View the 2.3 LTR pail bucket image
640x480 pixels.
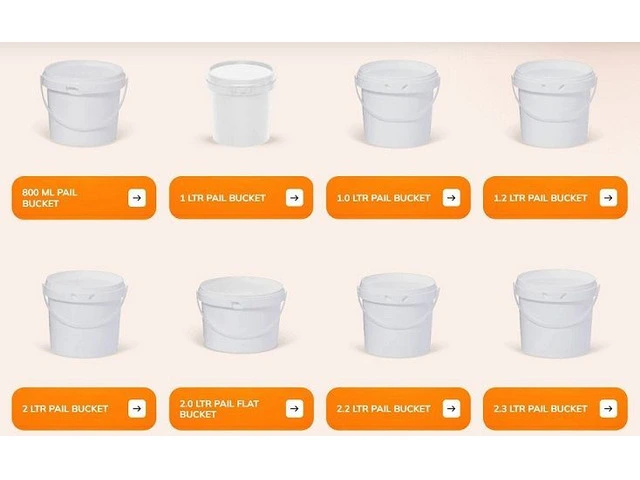tap(556, 313)
